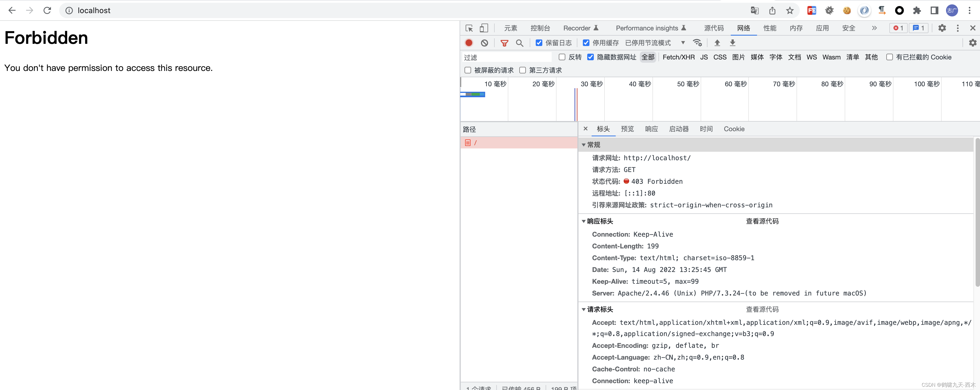Switch to the 控制台 tab
This screenshot has height=390, width=980.
click(540, 28)
